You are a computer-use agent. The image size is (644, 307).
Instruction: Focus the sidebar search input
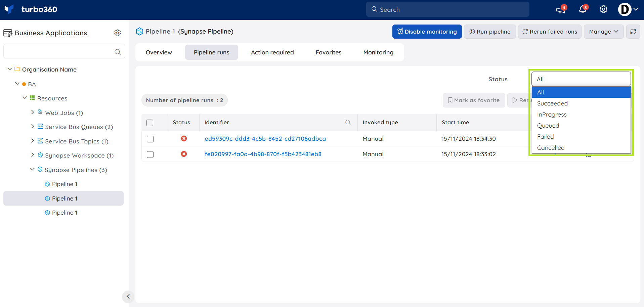(64, 52)
